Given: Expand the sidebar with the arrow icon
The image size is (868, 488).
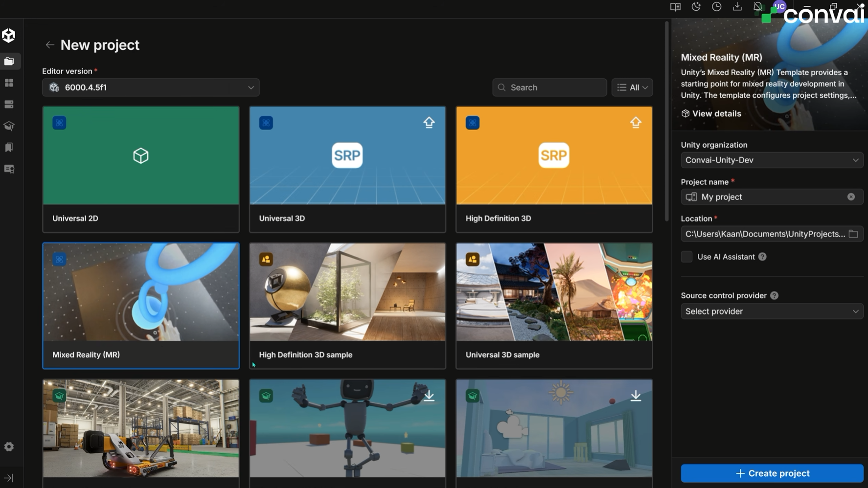Looking at the screenshot, I should (x=9, y=478).
